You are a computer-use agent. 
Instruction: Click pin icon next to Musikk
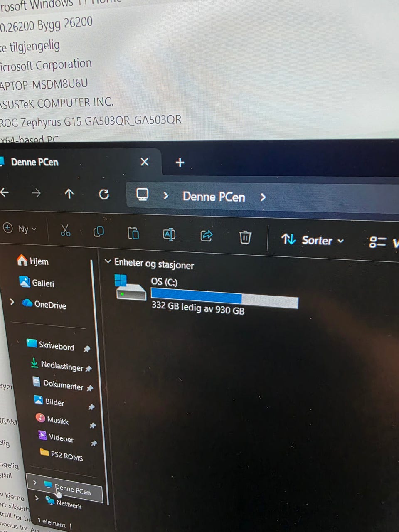pos(93,425)
